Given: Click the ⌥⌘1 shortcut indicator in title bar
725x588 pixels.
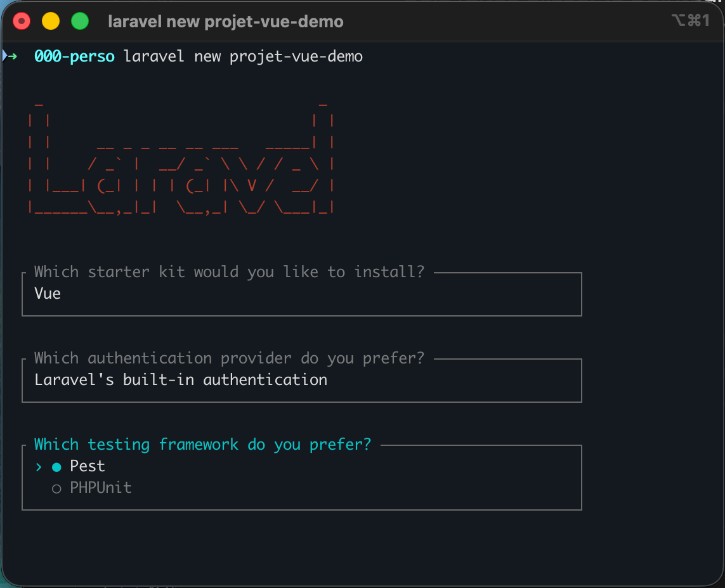Looking at the screenshot, I should click(x=689, y=21).
